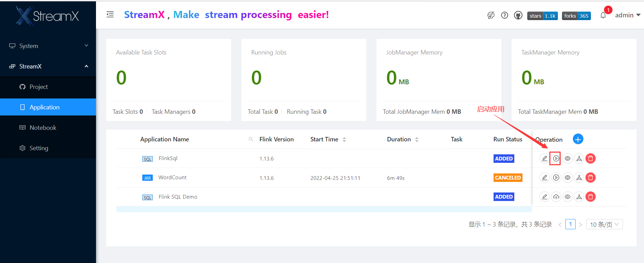Click the Running Jobs card
This screenshot has width=644, height=263.
pos(304,80)
